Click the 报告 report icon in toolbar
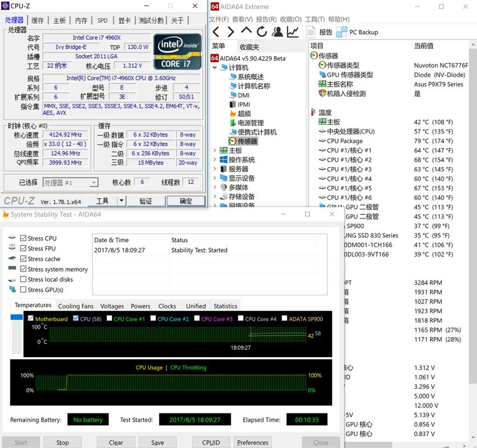This screenshot has height=448, width=477. coord(312,32)
